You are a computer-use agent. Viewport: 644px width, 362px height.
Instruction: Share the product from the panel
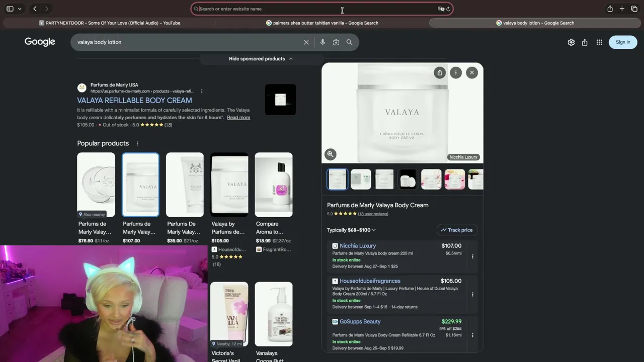pyautogui.click(x=440, y=72)
